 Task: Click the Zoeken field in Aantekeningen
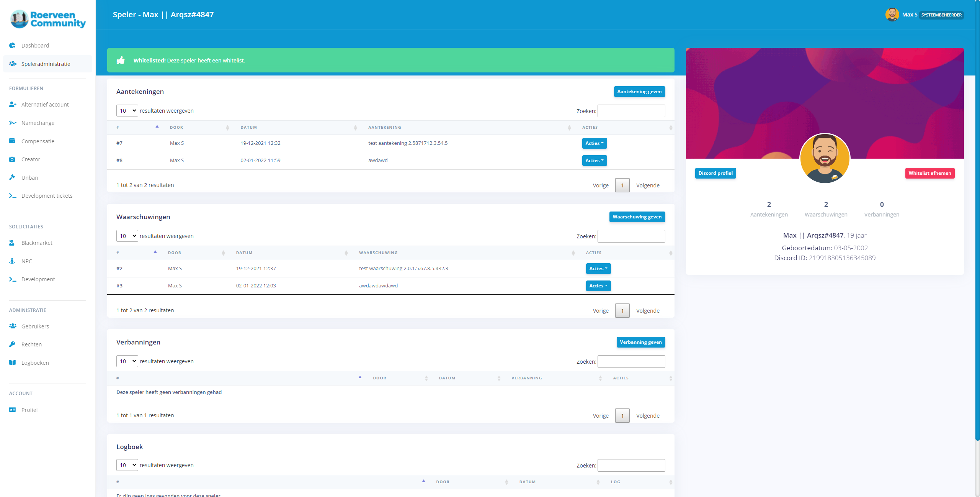point(631,111)
